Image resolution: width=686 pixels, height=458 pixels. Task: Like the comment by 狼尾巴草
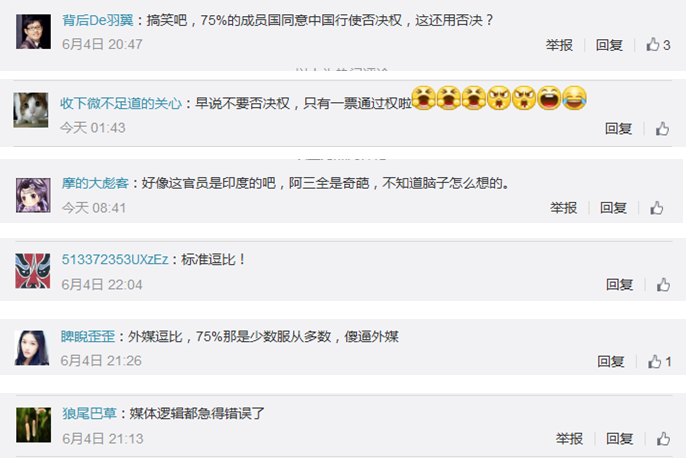663,439
